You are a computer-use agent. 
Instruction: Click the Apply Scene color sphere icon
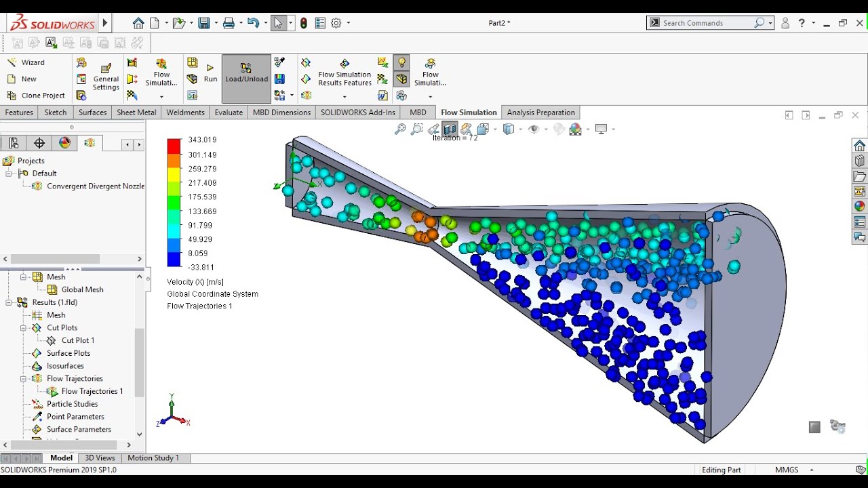[x=576, y=129]
